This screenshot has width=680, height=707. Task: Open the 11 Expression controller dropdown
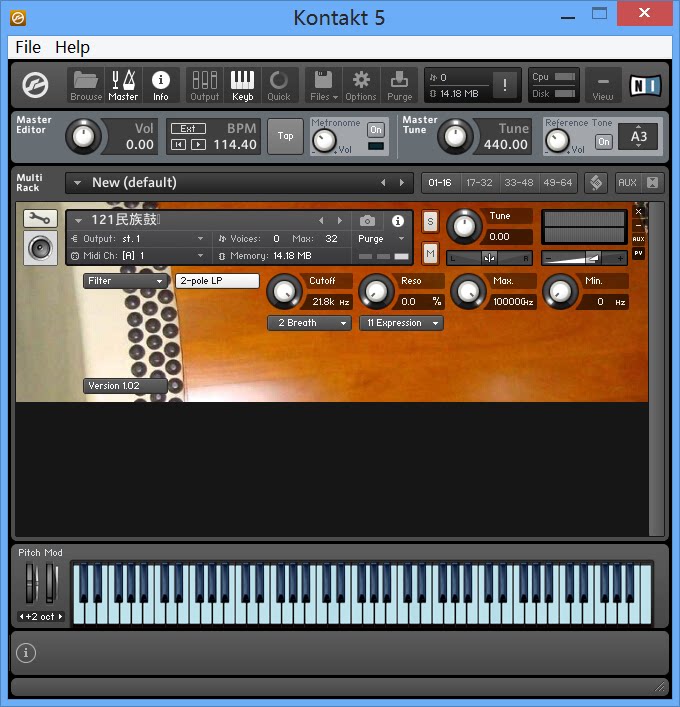click(x=401, y=323)
